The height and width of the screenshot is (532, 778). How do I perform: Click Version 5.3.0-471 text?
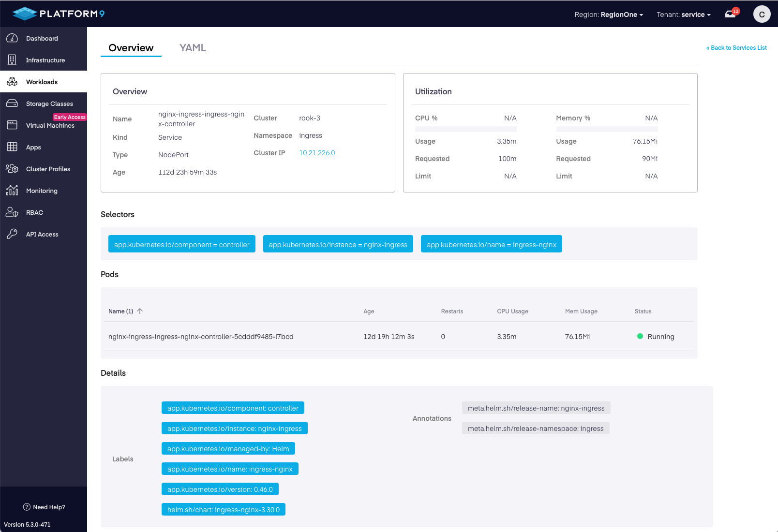27,524
